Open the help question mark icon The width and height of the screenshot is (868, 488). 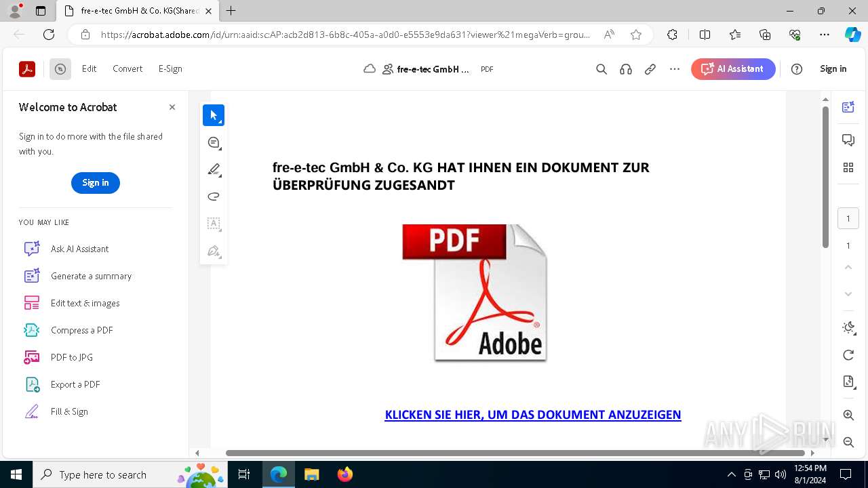coord(797,69)
